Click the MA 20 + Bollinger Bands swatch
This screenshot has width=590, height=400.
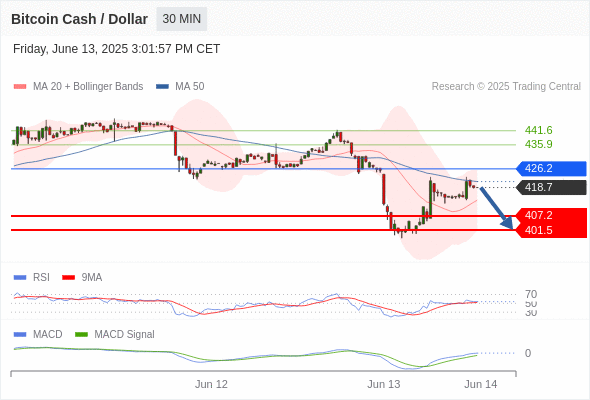click(20, 87)
